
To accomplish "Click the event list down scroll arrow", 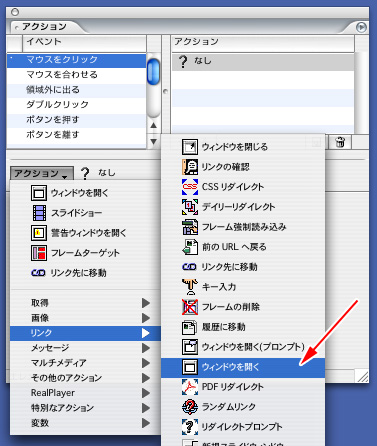I will coord(153,142).
